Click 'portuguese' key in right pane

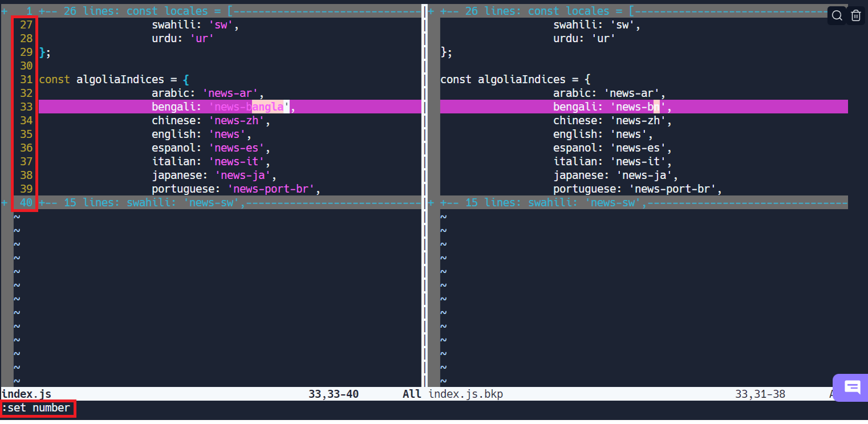(585, 189)
